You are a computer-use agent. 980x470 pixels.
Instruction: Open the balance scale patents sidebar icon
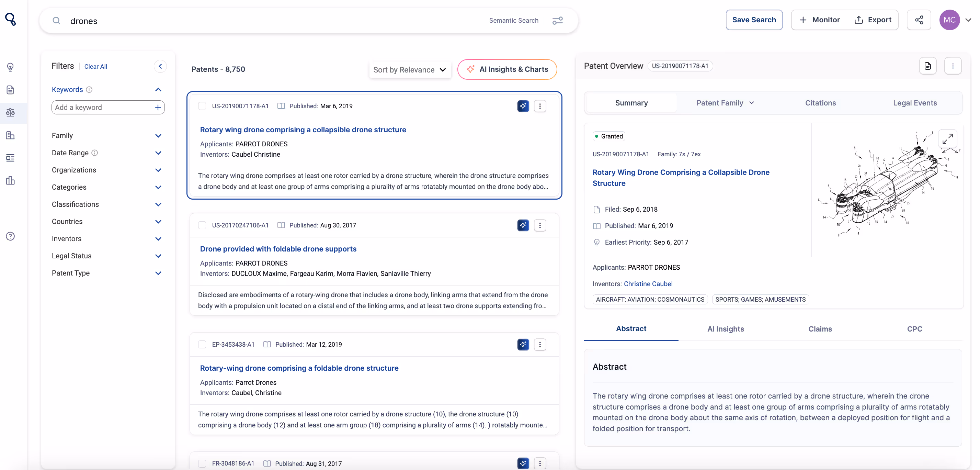(10, 113)
